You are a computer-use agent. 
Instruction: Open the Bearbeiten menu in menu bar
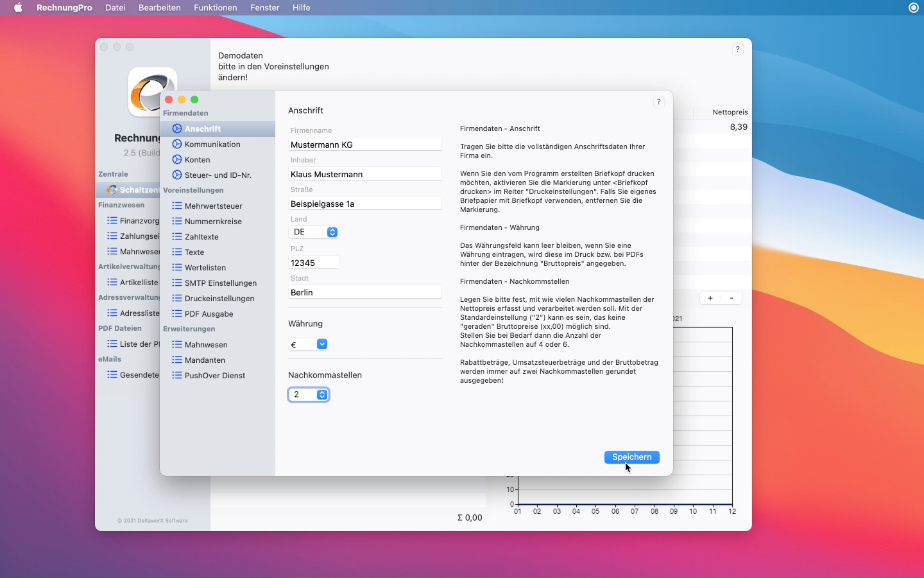(160, 8)
